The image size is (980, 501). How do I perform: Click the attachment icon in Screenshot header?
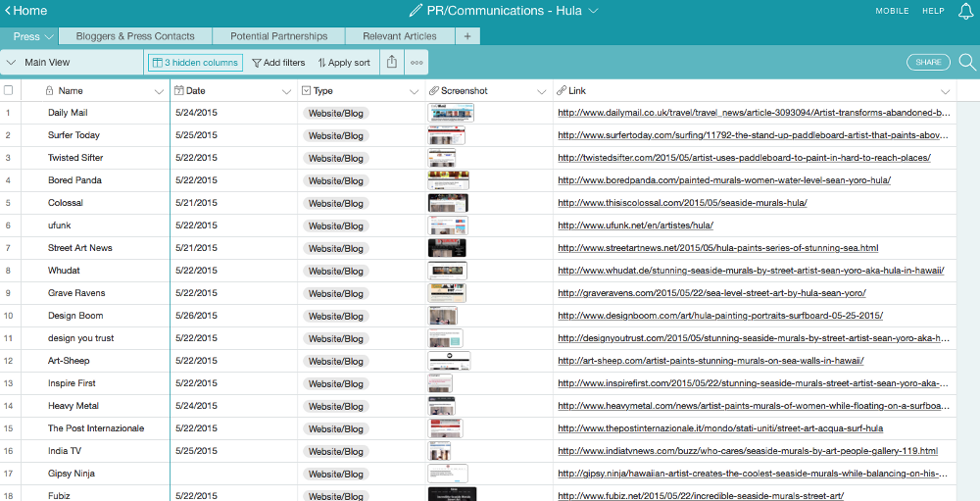coord(434,91)
